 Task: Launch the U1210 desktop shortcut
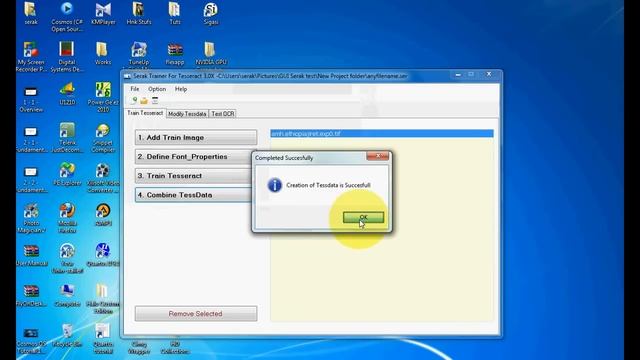coord(67,94)
